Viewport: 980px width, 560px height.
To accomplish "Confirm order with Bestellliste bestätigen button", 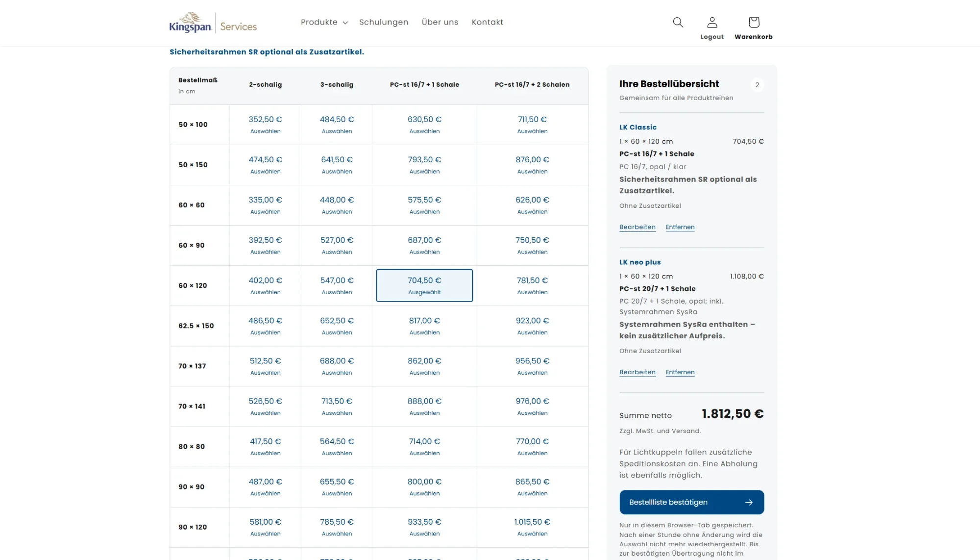I will click(691, 502).
